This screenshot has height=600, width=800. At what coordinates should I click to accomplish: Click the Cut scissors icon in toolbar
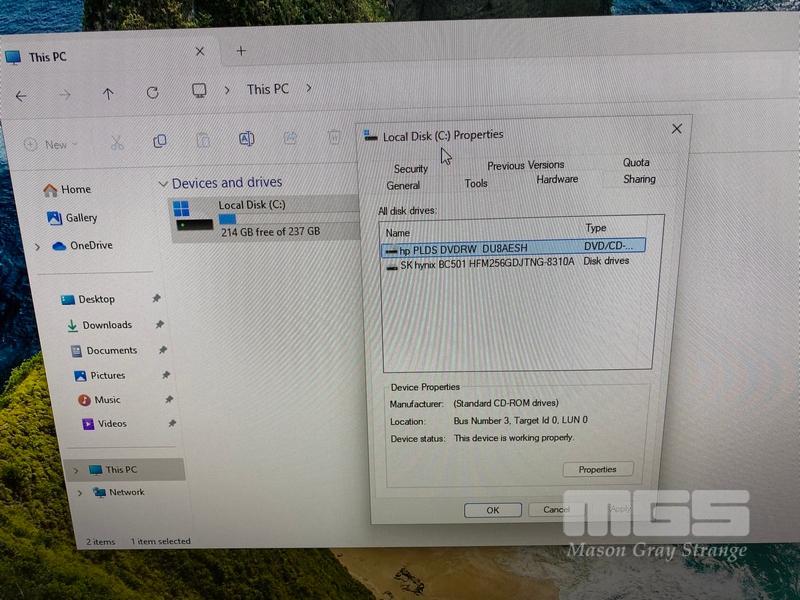pyautogui.click(x=117, y=142)
